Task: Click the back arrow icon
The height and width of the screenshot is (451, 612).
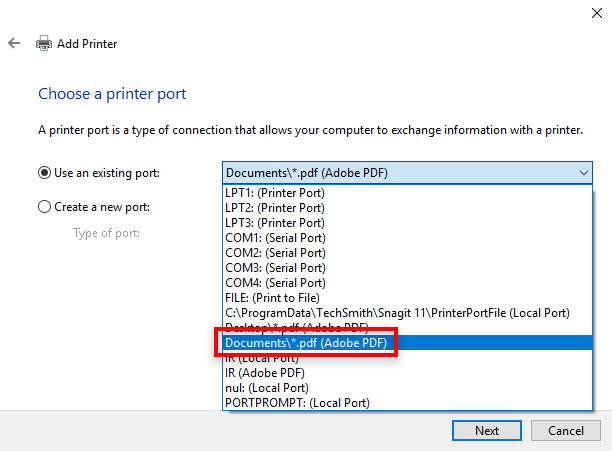Action: (x=14, y=44)
